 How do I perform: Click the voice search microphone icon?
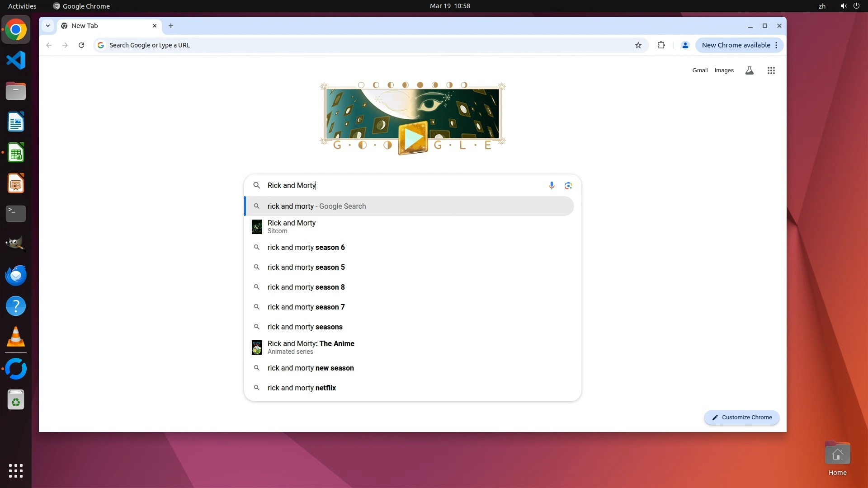(x=552, y=186)
